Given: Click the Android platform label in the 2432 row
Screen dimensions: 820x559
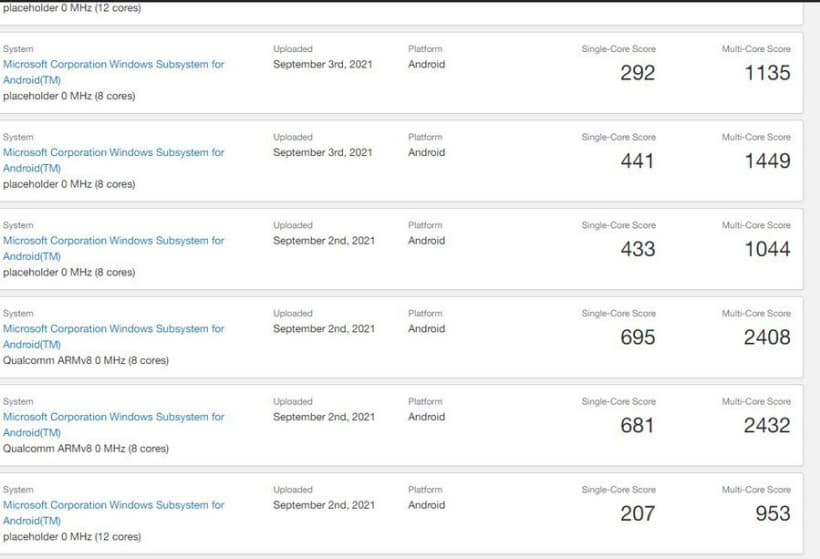Looking at the screenshot, I should point(427,416).
